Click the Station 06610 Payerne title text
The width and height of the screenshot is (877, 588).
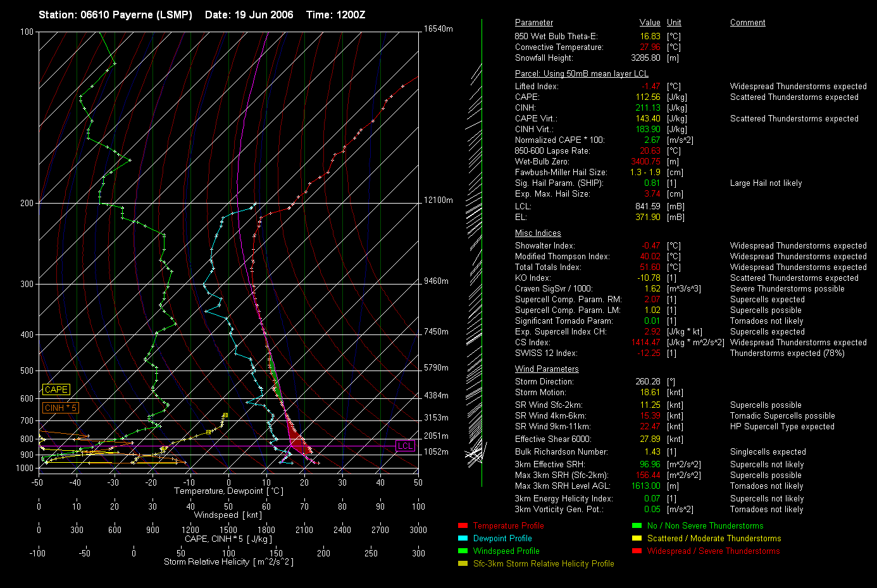(115, 15)
